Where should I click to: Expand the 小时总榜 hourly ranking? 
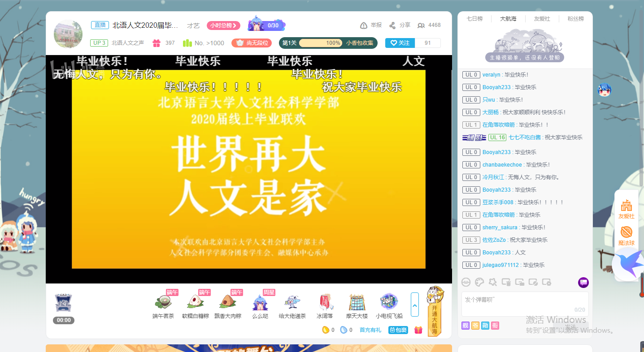click(223, 26)
